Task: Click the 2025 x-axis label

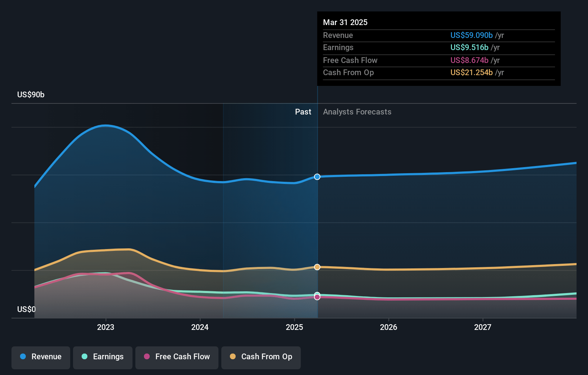Action: coord(294,327)
